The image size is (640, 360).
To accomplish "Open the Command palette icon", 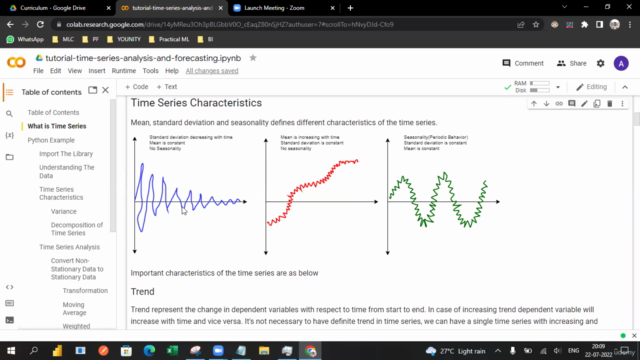I will point(9,303).
